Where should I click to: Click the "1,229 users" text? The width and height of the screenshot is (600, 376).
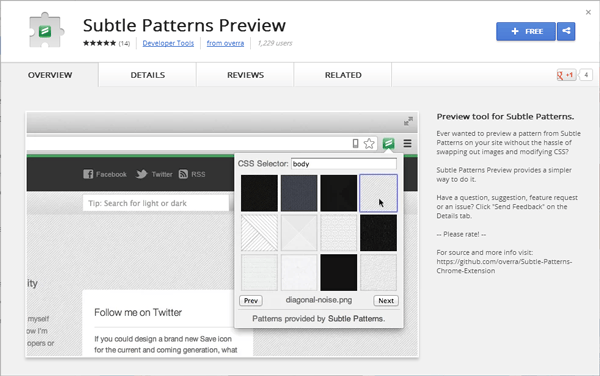[275, 43]
